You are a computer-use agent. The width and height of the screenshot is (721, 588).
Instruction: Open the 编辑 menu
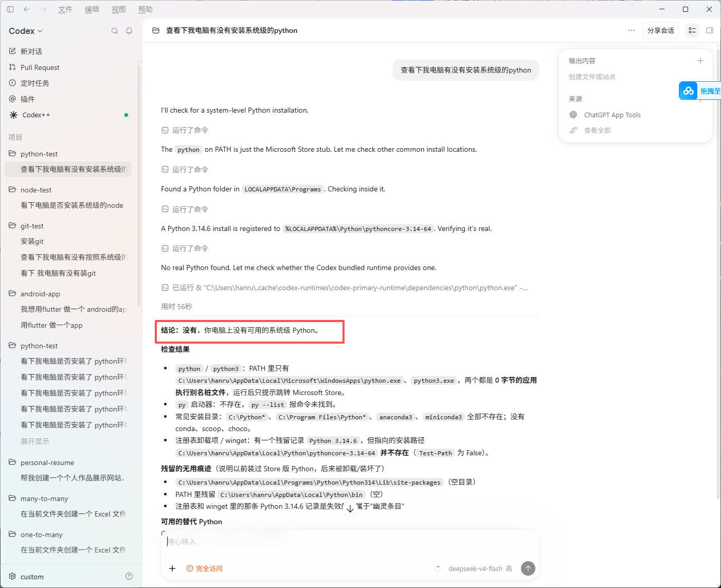(92, 9)
